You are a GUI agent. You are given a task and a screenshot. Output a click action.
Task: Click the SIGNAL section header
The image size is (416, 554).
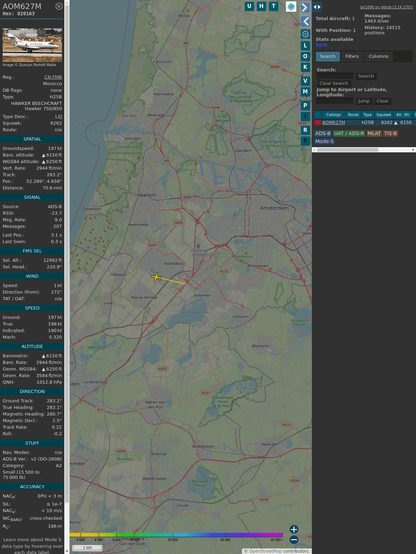pos(32,197)
